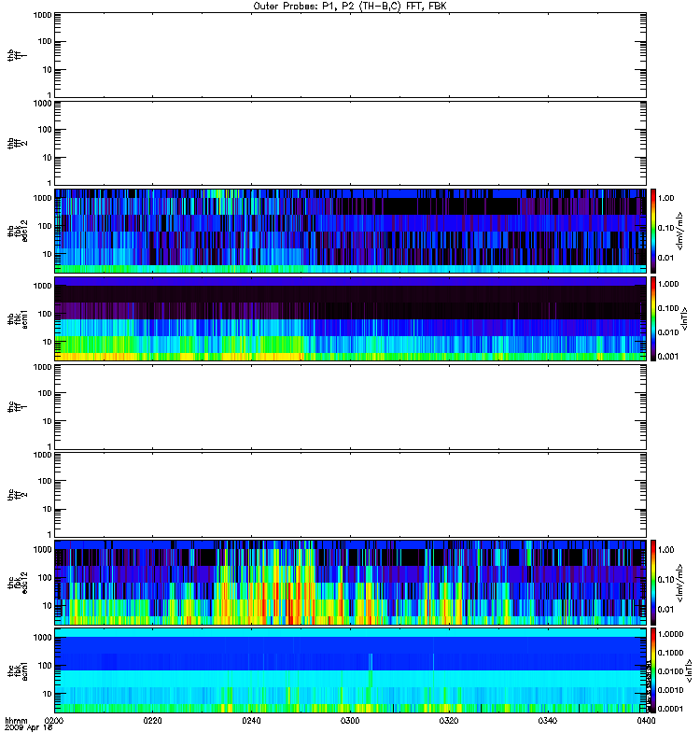
Task: Click the thb fbk edc12 spectrogram panel
Action: coord(350,231)
